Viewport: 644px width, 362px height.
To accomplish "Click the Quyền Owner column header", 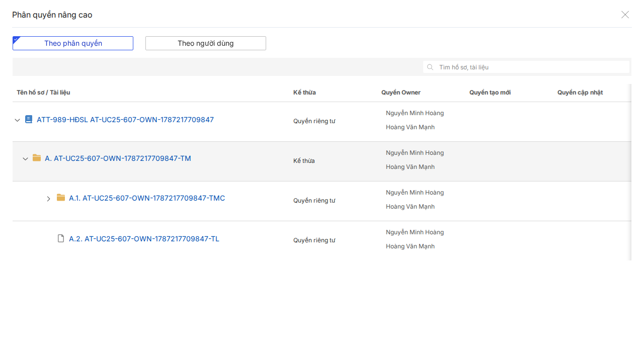I will [x=401, y=93].
